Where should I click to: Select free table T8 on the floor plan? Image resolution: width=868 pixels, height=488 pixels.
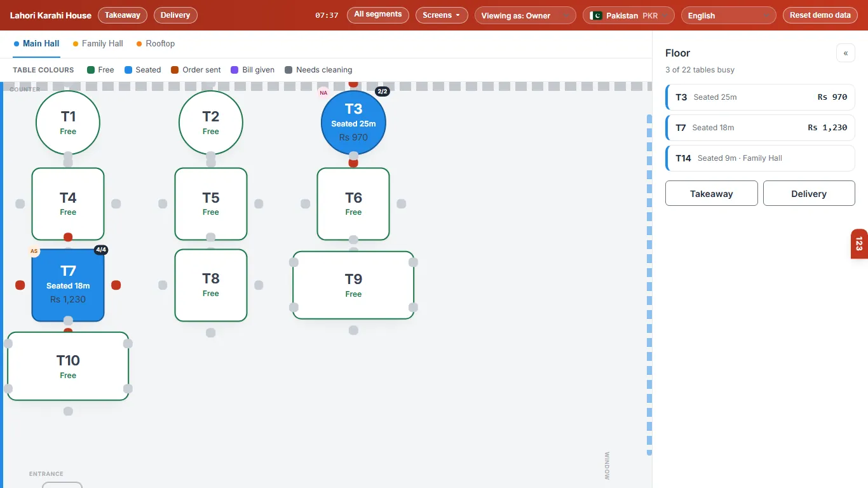tap(211, 285)
